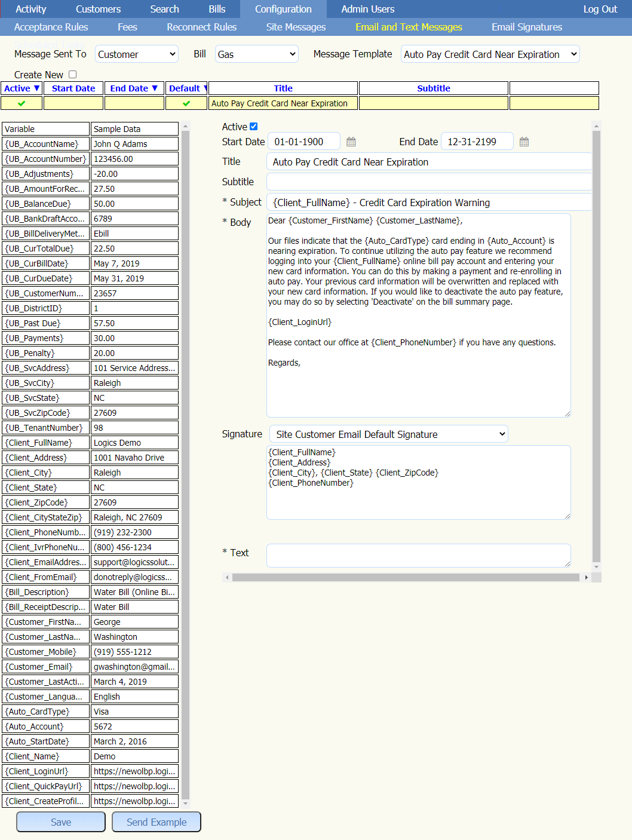The width and height of the screenshot is (632, 840).
Task: Open the Message Template dropdown
Action: point(490,54)
